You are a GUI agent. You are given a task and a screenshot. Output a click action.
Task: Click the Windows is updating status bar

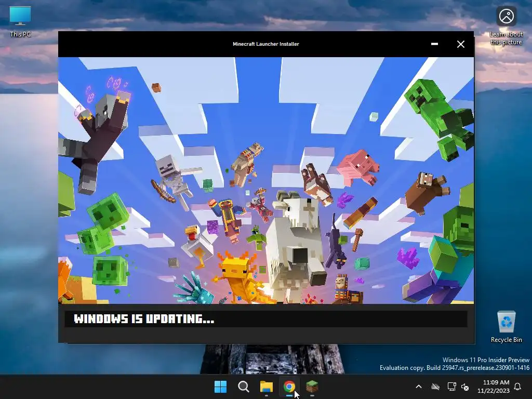tap(266, 319)
